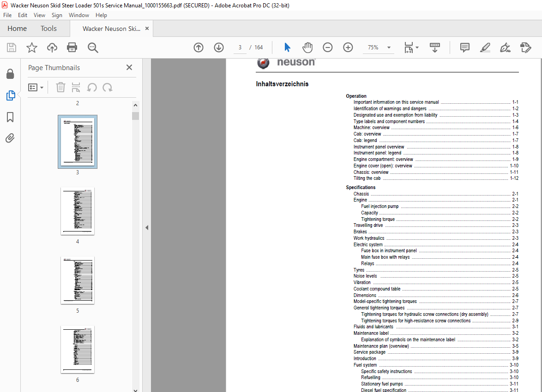Click the 'Coolant compound table' entry
542x392 pixels.
pos(377,289)
